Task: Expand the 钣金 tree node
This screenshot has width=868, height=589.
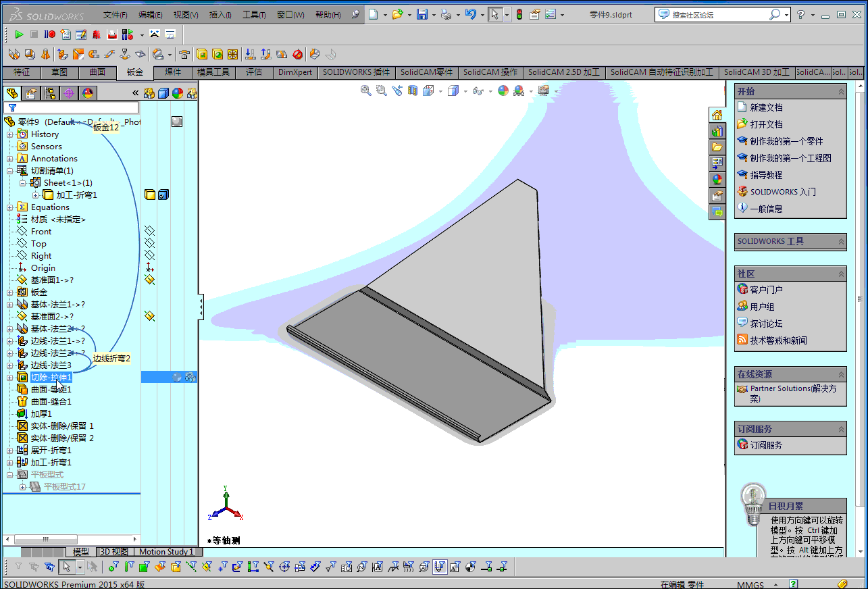Action: tap(10, 292)
